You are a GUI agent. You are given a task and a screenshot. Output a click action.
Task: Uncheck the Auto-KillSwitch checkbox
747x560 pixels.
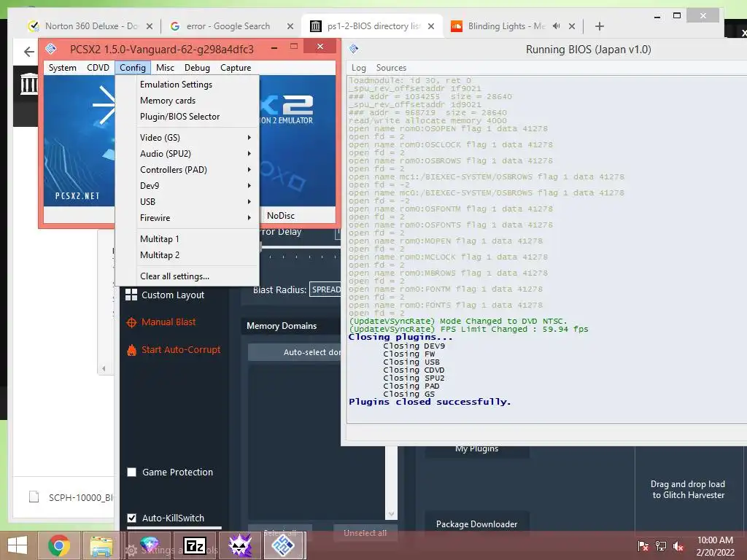pos(132,518)
